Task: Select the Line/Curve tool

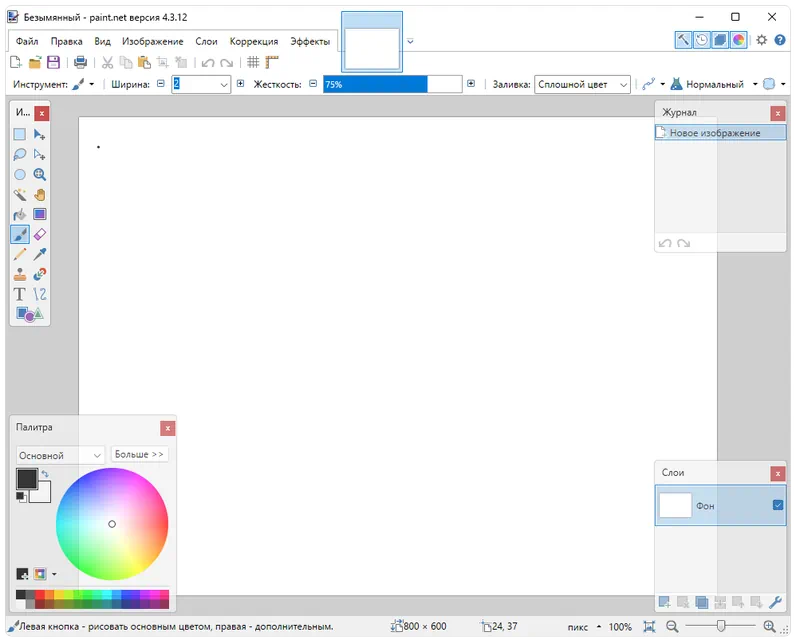Action: tap(39, 294)
